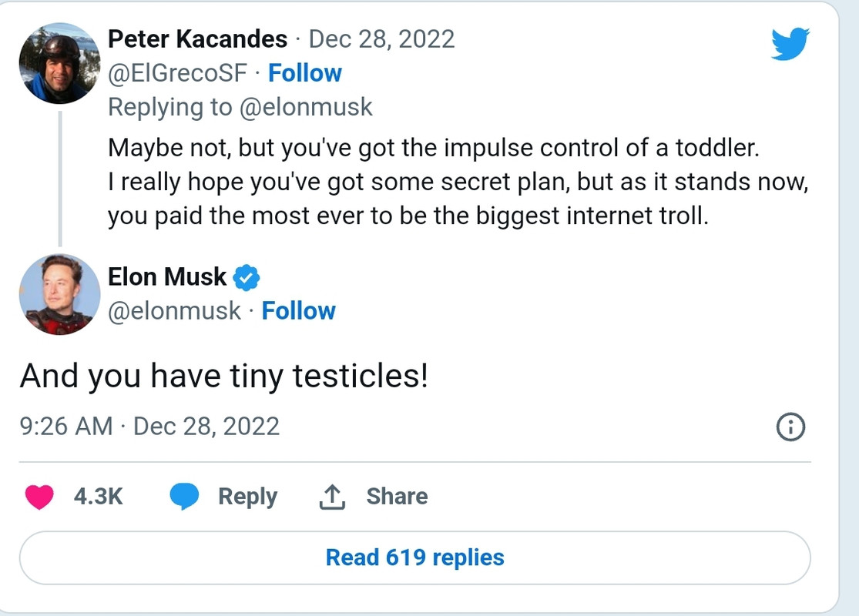859x616 pixels.
Task: Click the @elonmusk mention after "Replying to"
Action: 306,107
